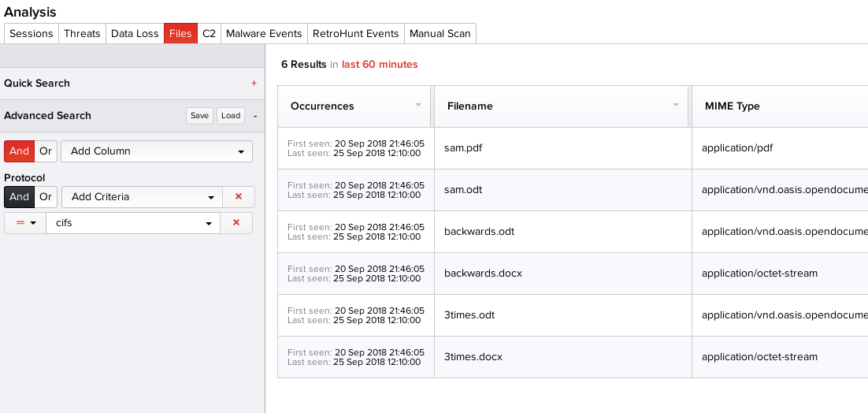
Task: Open the Add Criteria dropdown
Action: (142, 197)
